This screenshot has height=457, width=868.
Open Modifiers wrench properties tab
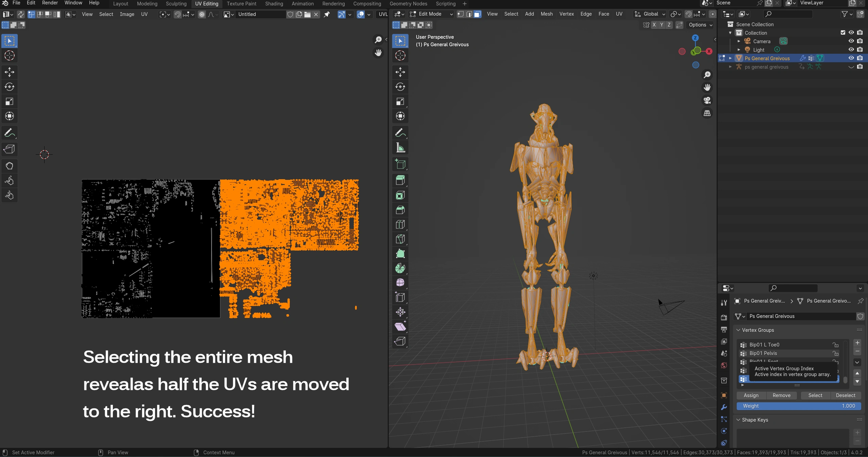[x=724, y=407]
